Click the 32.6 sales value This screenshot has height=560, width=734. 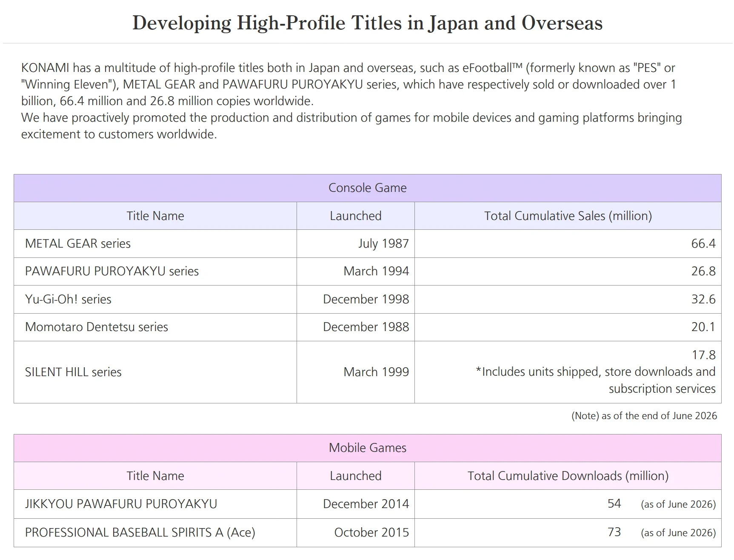(703, 299)
